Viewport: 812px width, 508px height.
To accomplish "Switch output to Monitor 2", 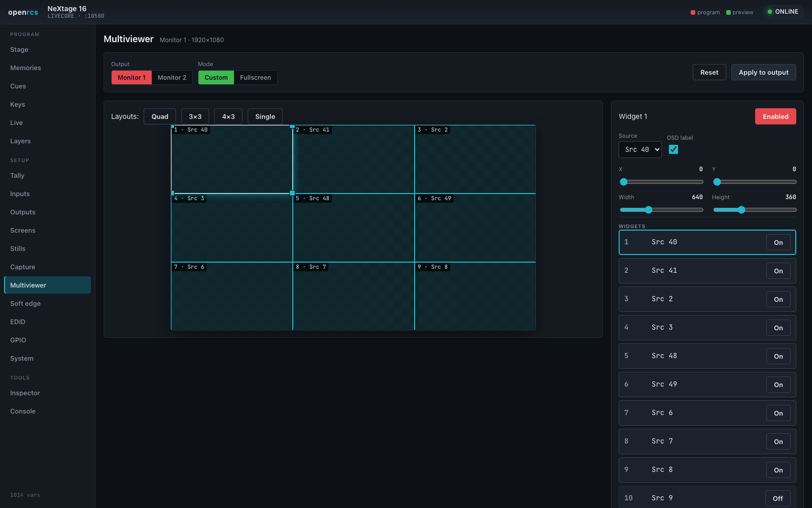I will (x=172, y=77).
